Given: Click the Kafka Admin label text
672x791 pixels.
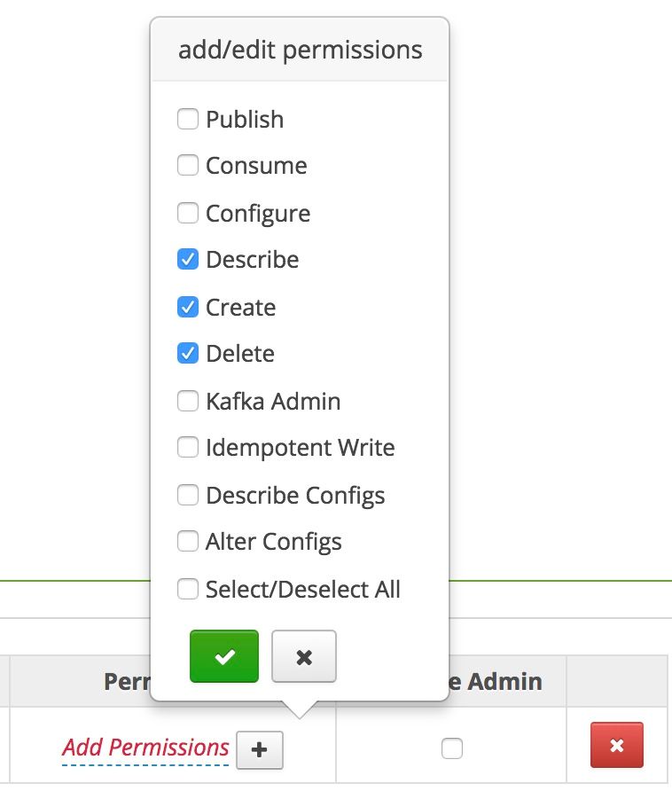Looking at the screenshot, I should [x=273, y=402].
